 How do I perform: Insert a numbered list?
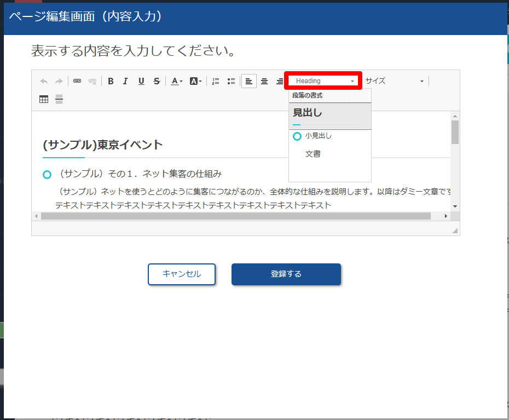click(x=216, y=81)
